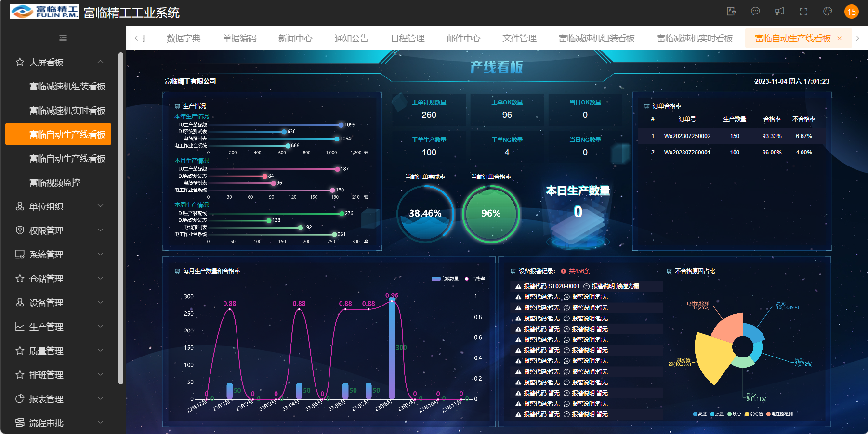The height and width of the screenshot is (434, 868).
Task: Switch to the 数据字典 tab
Action: click(184, 38)
